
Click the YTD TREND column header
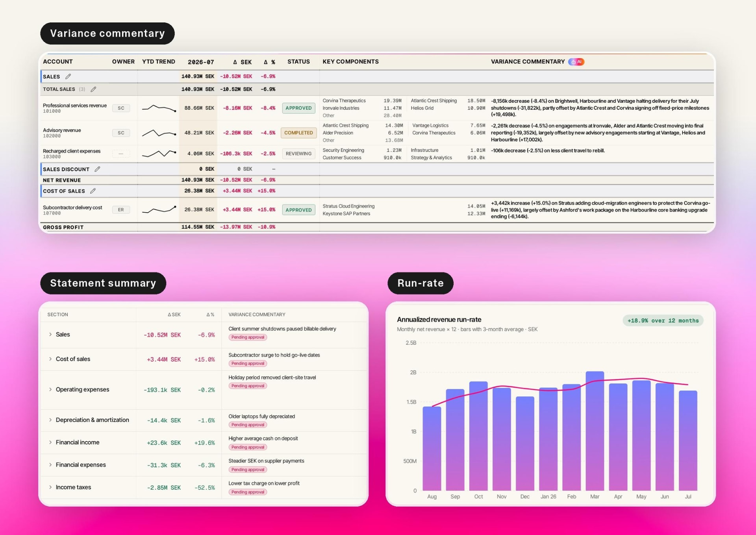point(159,61)
